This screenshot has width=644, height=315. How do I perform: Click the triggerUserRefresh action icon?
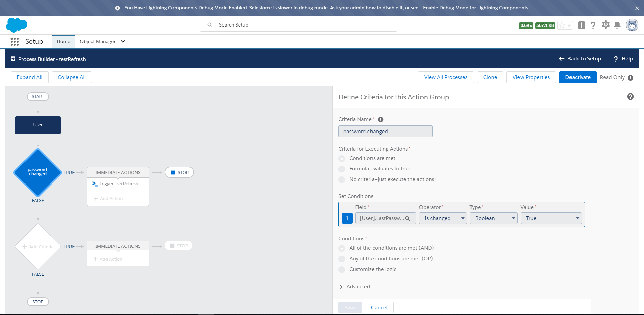tap(95, 184)
